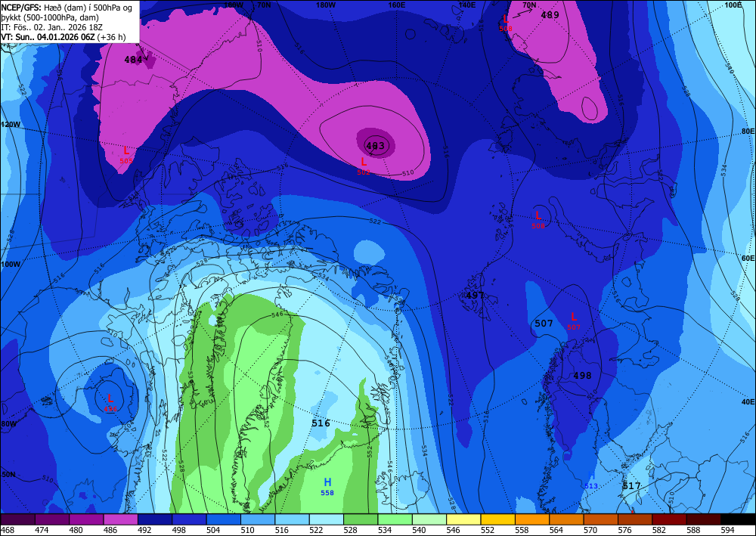
Task: Click the blue H high-pressure marker labeled 558
Action: pyautogui.click(x=327, y=482)
